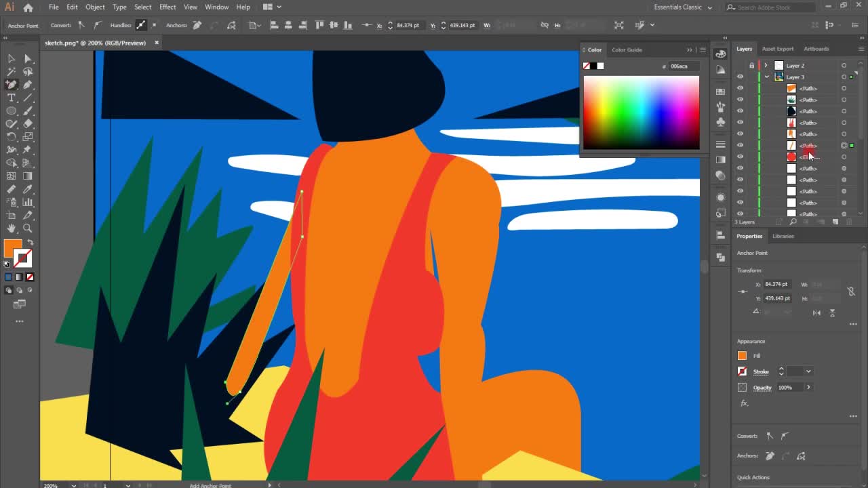This screenshot has width=868, height=488.
Task: Switch to the Asset Export tab
Action: [x=778, y=49]
